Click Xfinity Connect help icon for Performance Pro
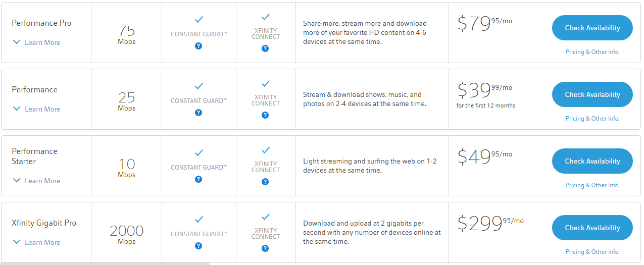Image resolution: width=644 pixels, height=265 pixels. pos(265,48)
